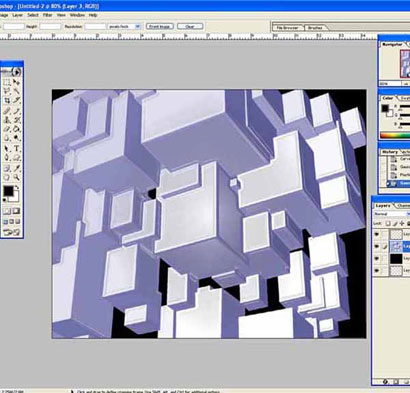Open the View menu
Image resolution: width=410 pixels, height=393 pixels.
[61, 15]
